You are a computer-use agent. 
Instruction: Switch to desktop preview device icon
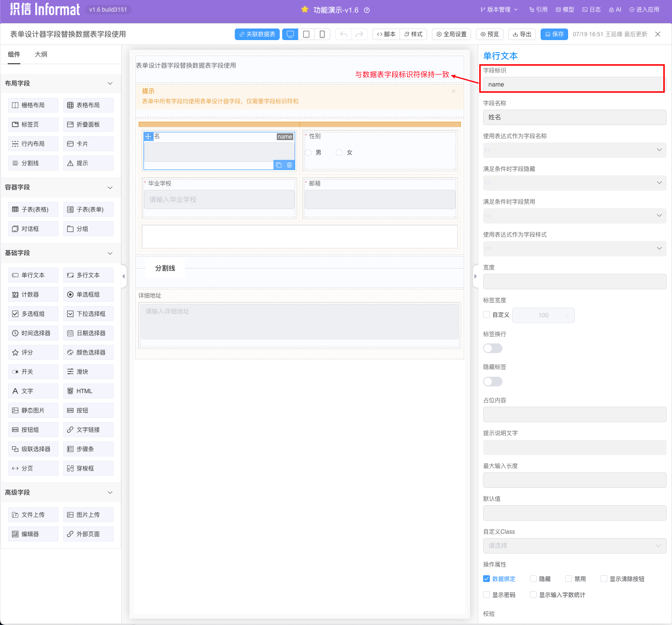coord(290,34)
